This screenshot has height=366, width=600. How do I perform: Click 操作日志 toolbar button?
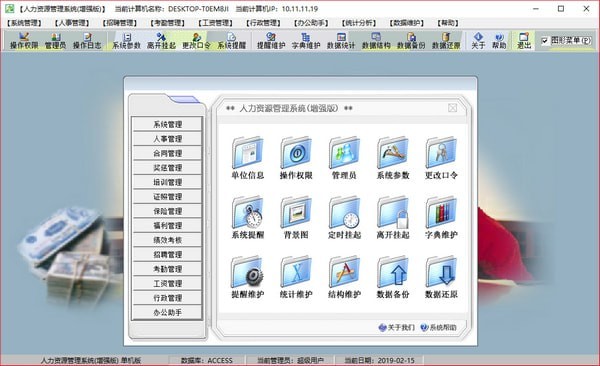pyautogui.click(x=87, y=41)
